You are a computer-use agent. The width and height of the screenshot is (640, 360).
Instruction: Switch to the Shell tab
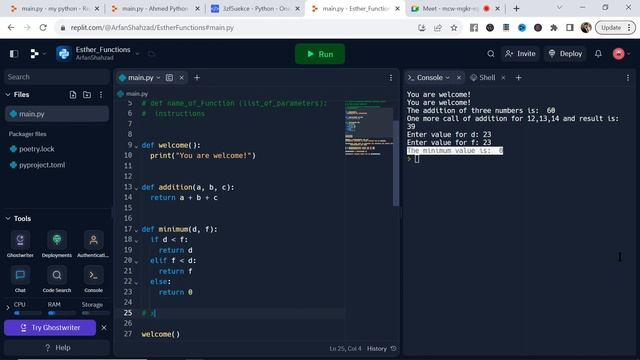click(x=483, y=78)
